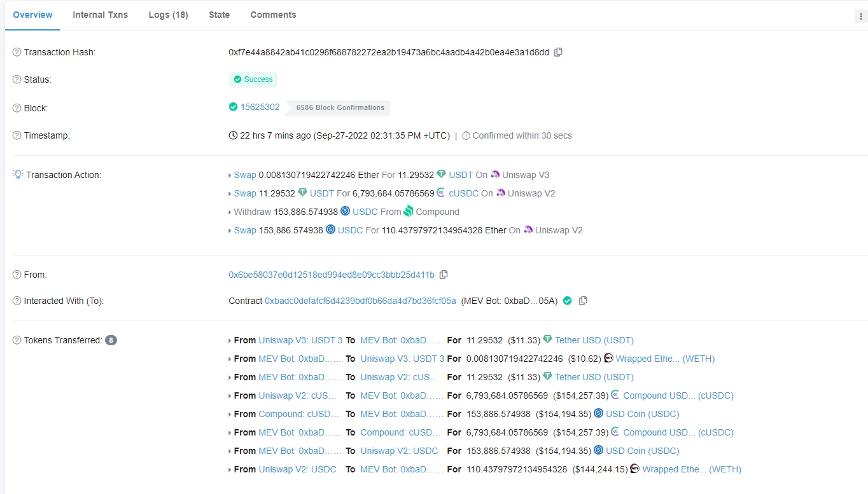Open Compound: cUSD... sender link
Screen dimensions: 868x494
point(299,414)
